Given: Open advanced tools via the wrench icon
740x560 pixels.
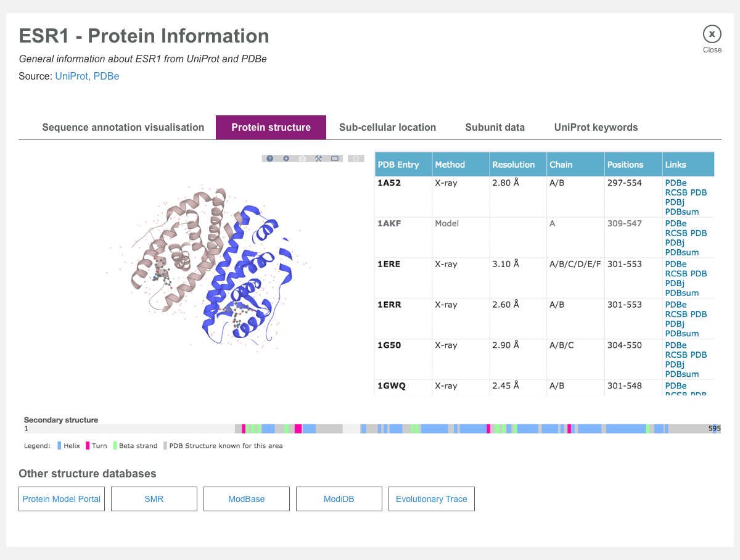Looking at the screenshot, I should point(318,159).
